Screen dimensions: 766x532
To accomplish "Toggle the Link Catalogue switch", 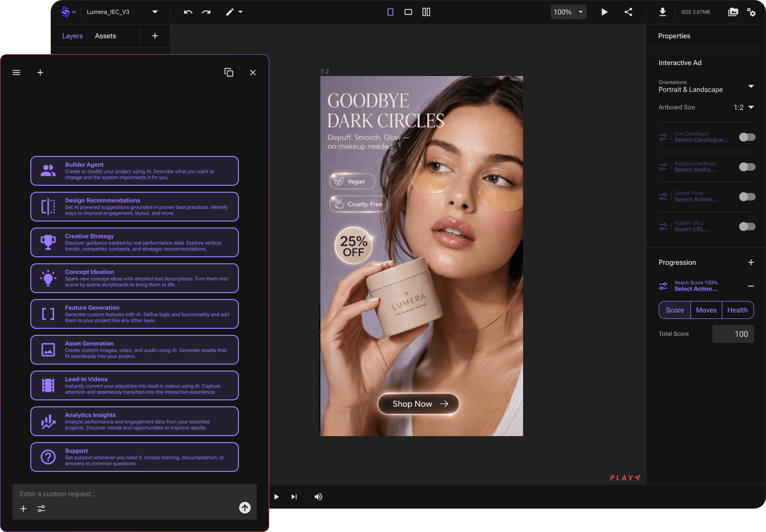I will point(747,137).
